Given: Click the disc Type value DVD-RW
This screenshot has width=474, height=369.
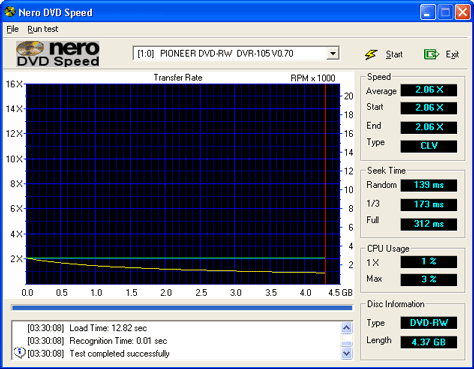Looking at the screenshot, I should (429, 323).
